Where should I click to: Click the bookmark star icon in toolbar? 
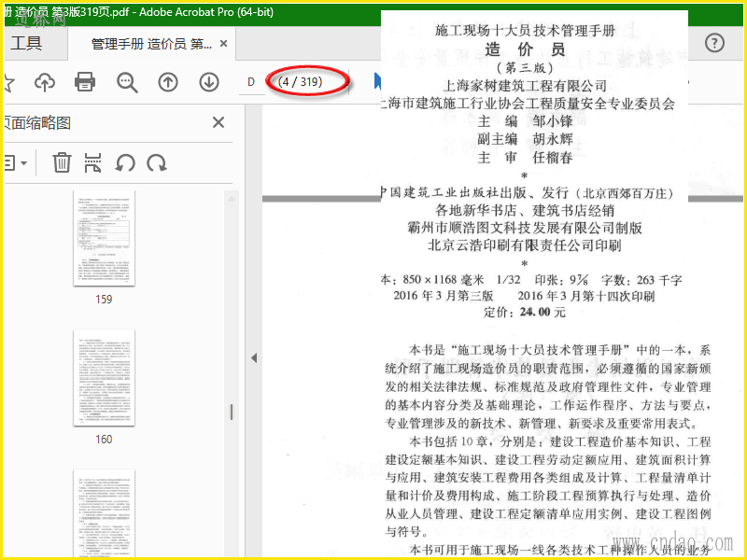click(9, 82)
